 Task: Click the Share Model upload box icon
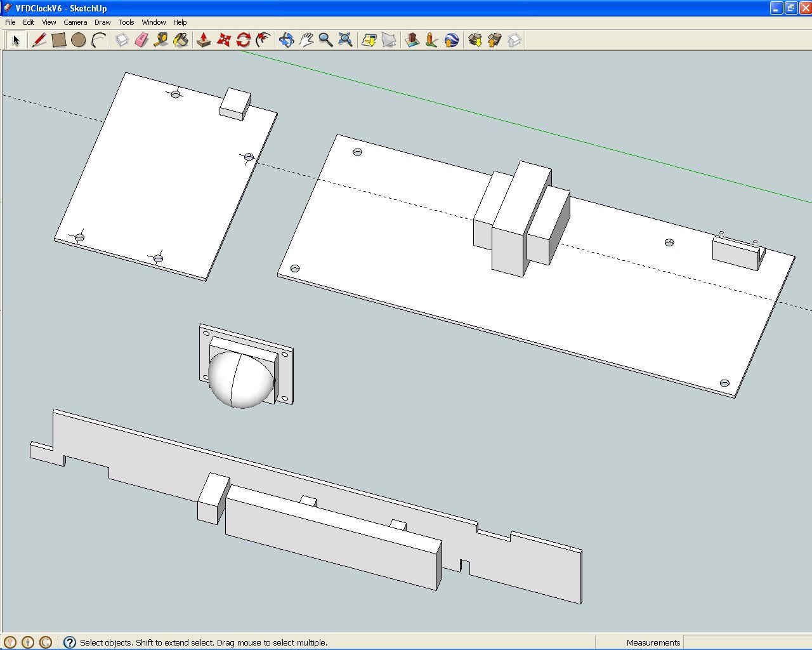coord(495,41)
